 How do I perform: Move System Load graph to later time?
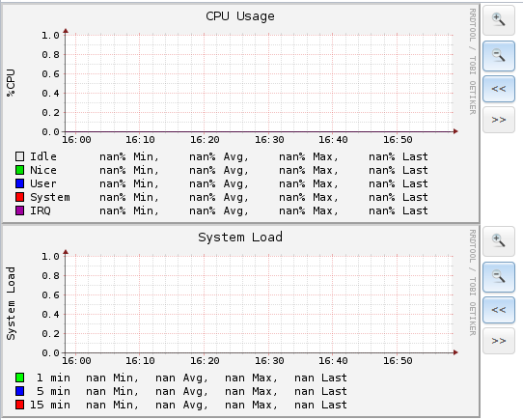pos(499,341)
